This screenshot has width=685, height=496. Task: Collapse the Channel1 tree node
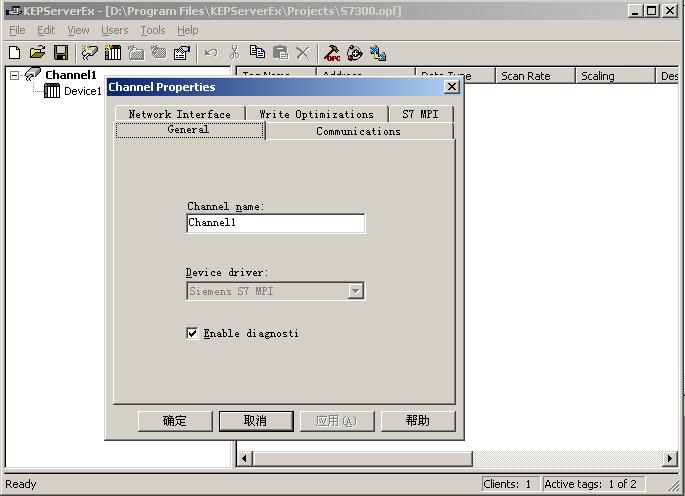[x=14, y=75]
